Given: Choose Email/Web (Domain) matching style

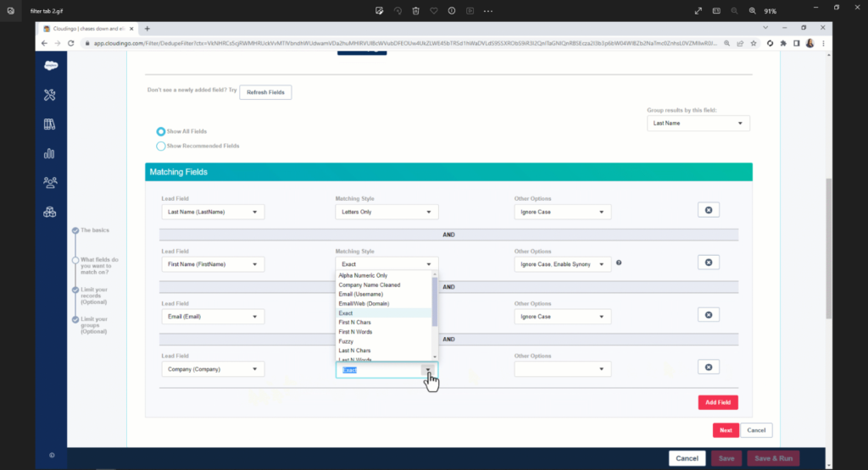Looking at the screenshot, I should tap(384, 303).
